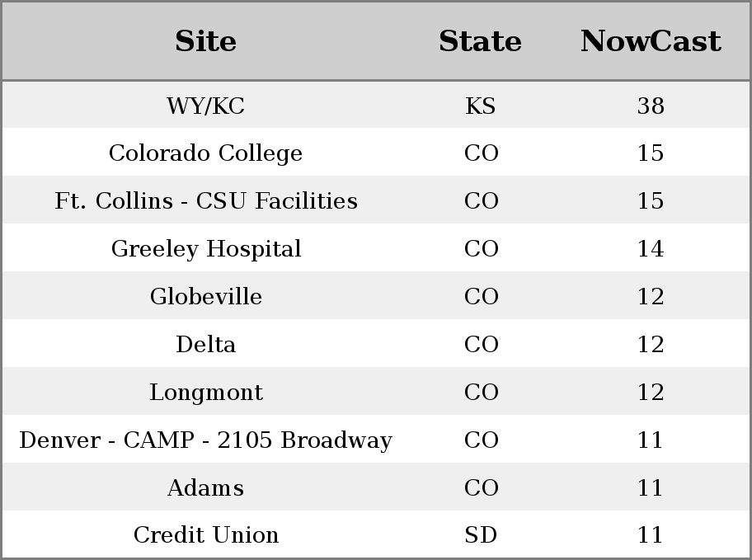Click NowCast value for Credit Union
Screen dimensions: 752x560
point(651,534)
